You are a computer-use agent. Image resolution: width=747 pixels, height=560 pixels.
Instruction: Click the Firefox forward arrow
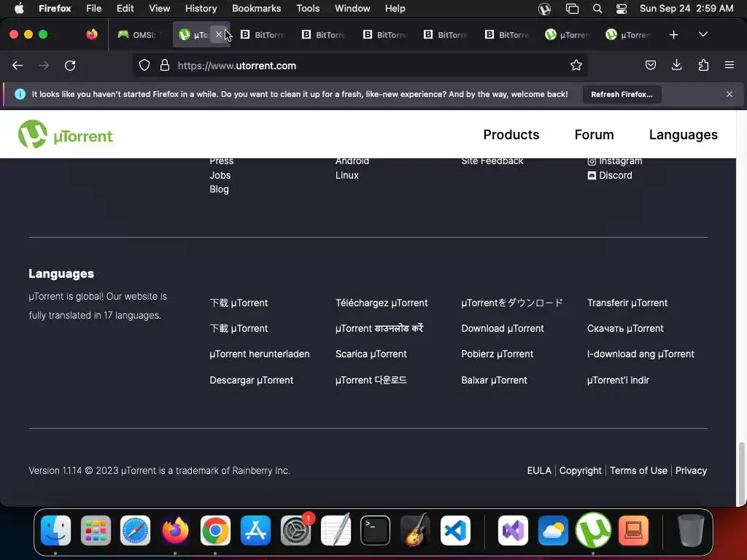point(44,65)
